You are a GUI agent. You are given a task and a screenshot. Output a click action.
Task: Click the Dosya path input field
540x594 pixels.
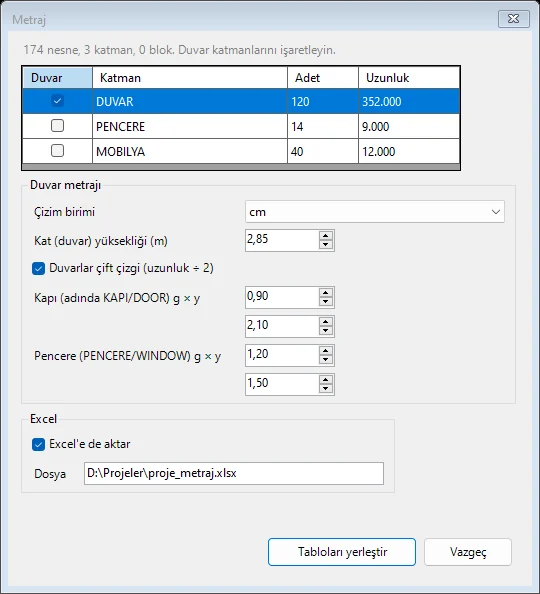(234, 474)
